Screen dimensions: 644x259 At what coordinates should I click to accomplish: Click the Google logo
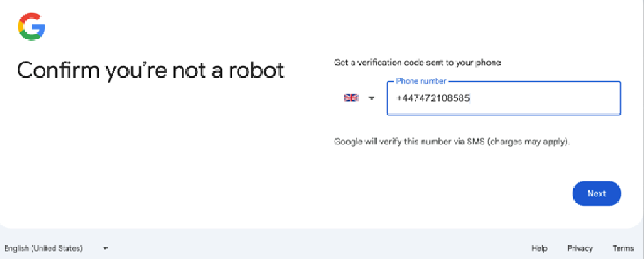[31, 27]
